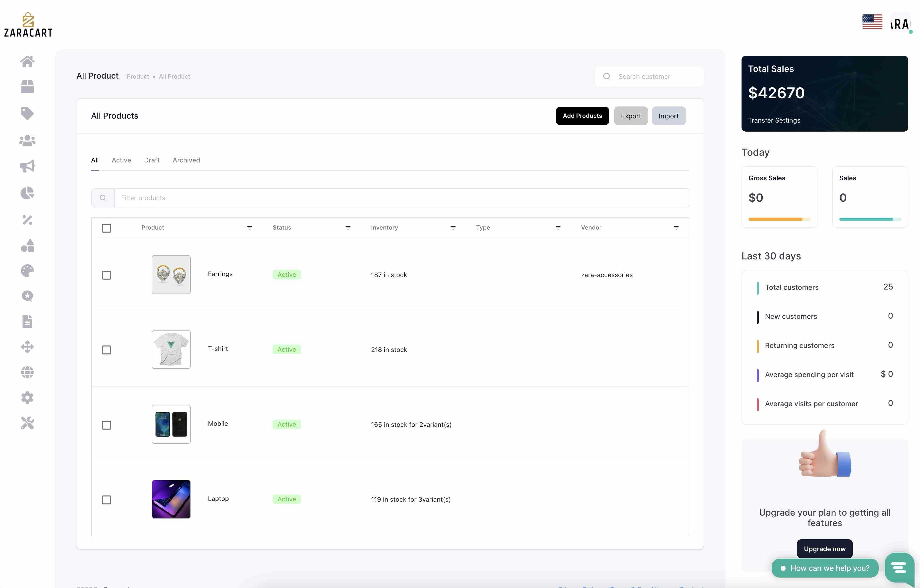Image resolution: width=920 pixels, height=588 pixels.
Task: Switch to the Draft tab
Action: pos(152,160)
